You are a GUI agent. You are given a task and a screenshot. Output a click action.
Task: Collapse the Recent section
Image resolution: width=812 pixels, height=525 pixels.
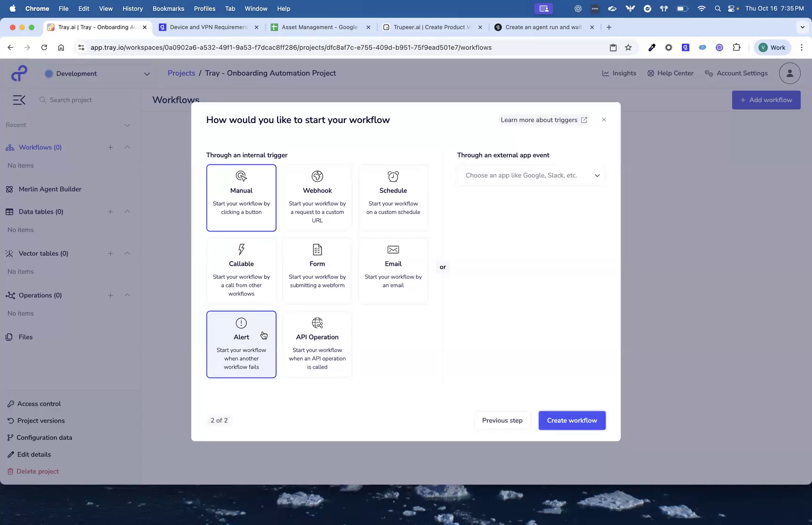coord(127,125)
